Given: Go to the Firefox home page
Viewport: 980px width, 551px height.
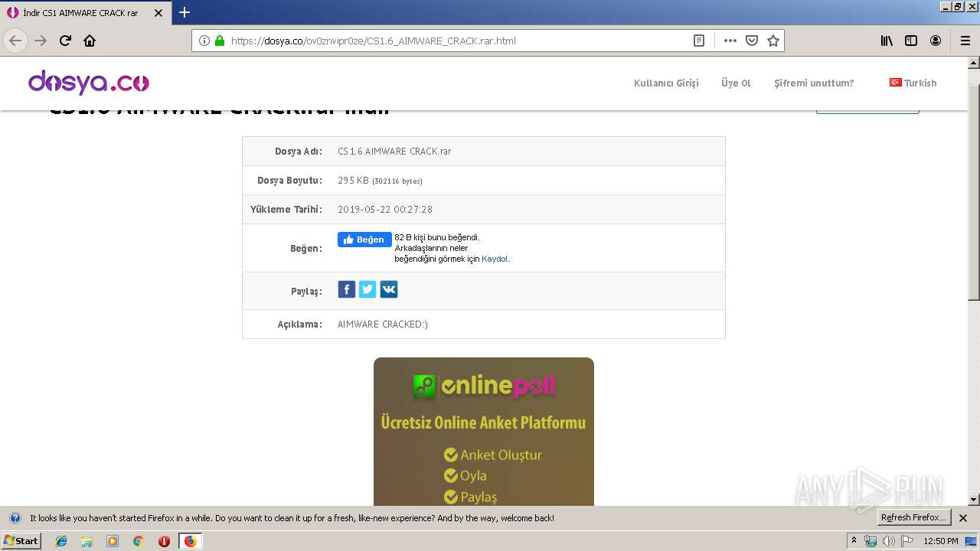Looking at the screenshot, I should (90, 41).
